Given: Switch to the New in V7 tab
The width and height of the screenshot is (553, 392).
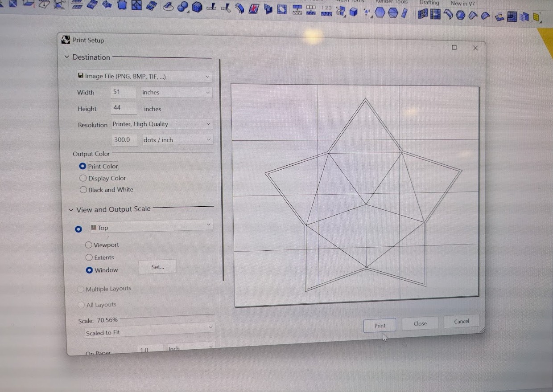Looking at the screenshot, I should (x=463, y=3).
